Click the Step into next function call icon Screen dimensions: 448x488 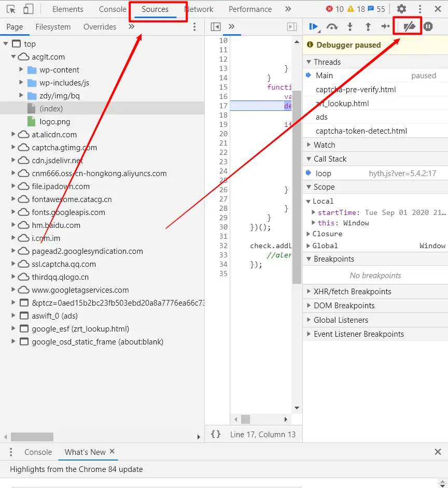coord(350,26)
